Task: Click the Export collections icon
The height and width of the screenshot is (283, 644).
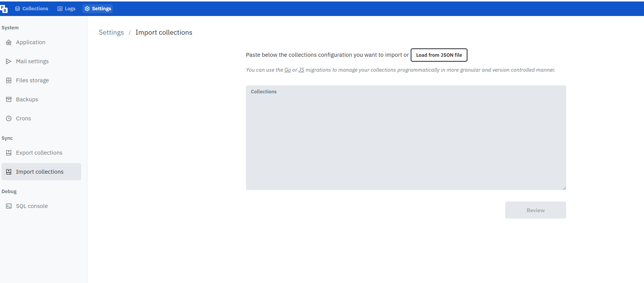Action: (9, 153)
